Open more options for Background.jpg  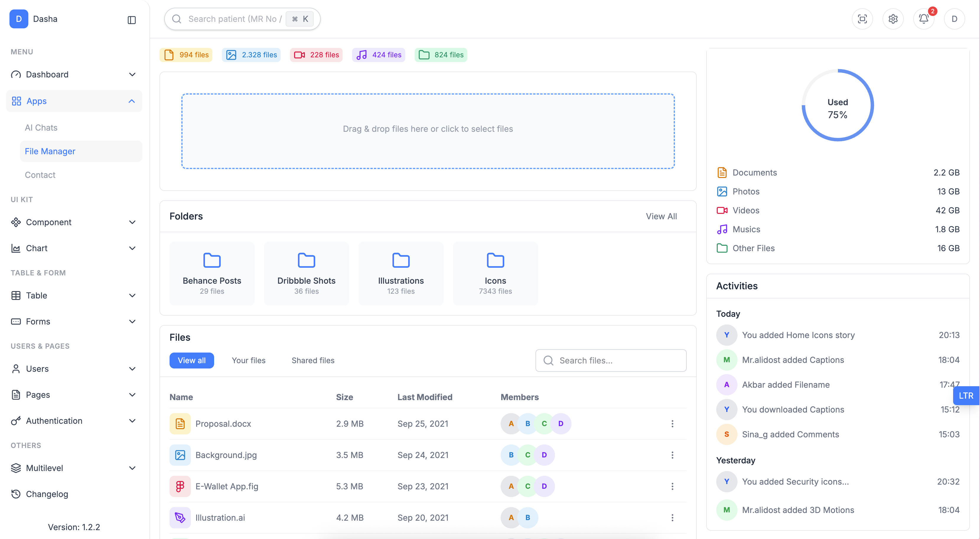(672, 455)
